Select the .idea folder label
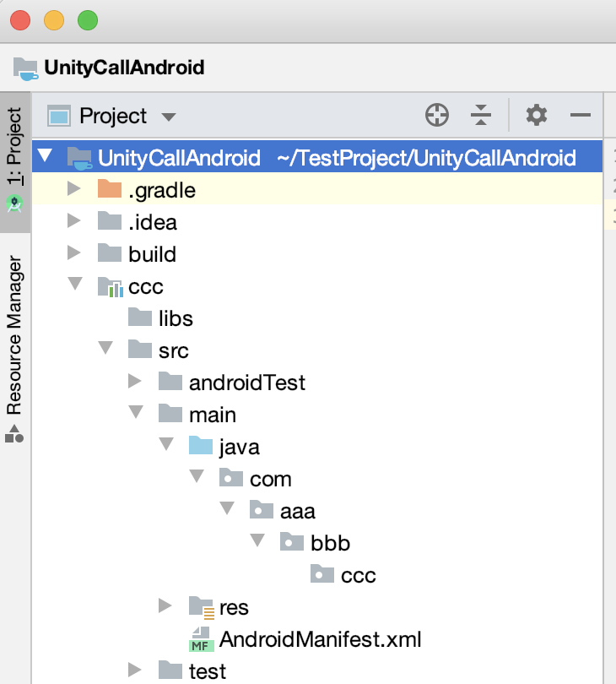The height and width of the screenshot is (684, 616). click(153, 222)
